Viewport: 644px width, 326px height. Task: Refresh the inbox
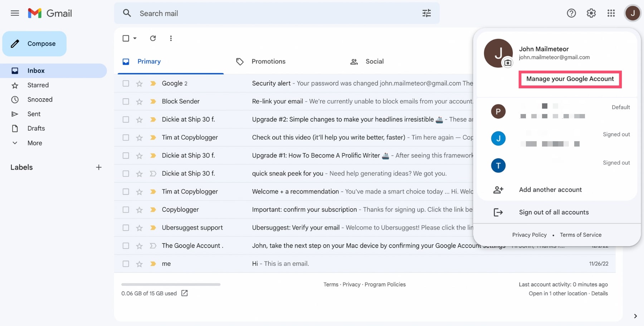(153, 38)
